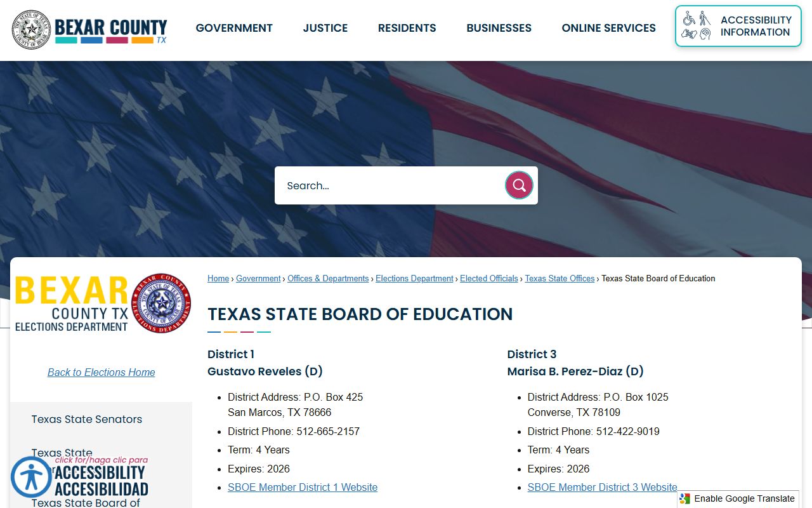The height and width of the screenshot is (508, 812).
Task: Open the Government menu
Action: point(234,28)
